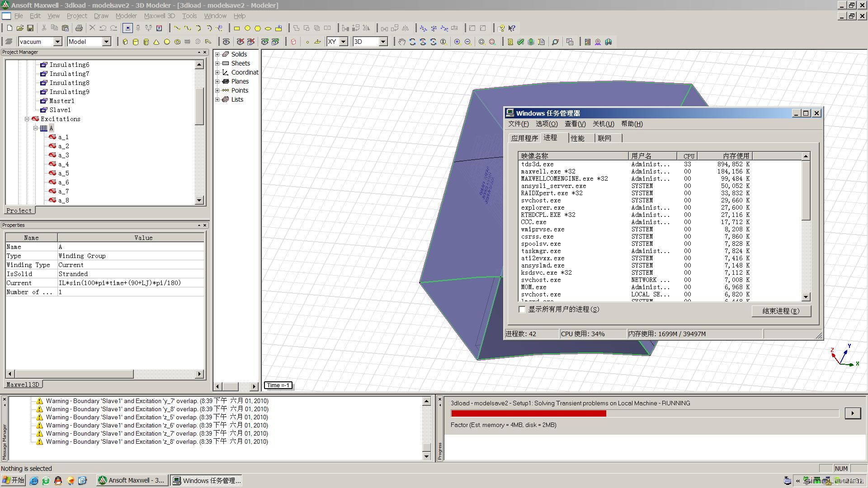Switch to 联网 tab in Task Manager
The width and height of the screenshot is (868, 488).
coord(605,138)
